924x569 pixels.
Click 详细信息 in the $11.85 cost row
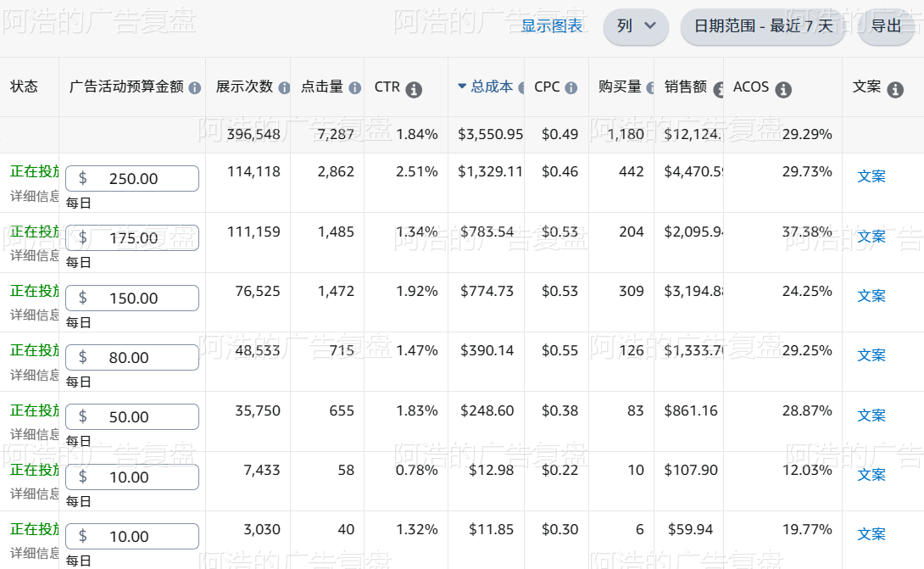coord(34,554)
